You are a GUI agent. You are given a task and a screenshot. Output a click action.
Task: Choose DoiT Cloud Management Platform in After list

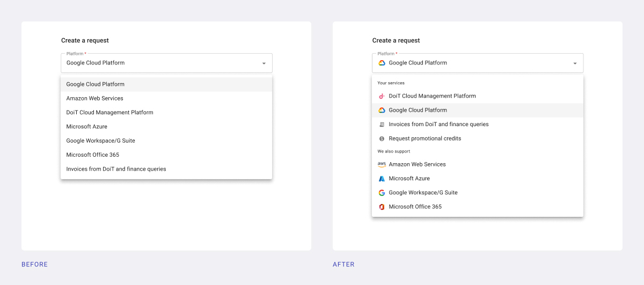pyautogui.click(x=478, y=96)
